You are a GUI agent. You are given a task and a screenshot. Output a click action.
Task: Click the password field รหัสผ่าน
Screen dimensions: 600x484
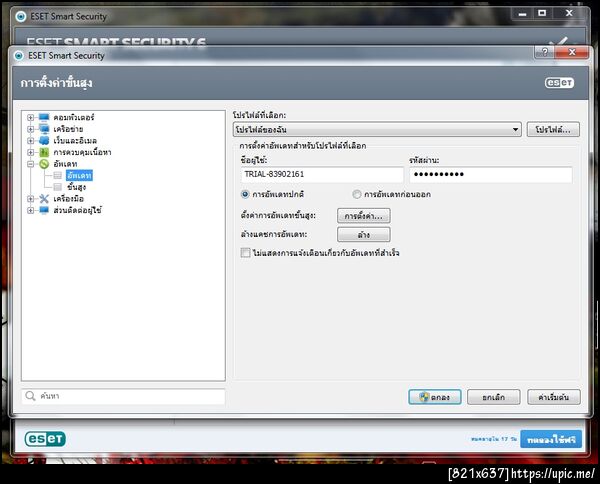[x=491, y=174]
